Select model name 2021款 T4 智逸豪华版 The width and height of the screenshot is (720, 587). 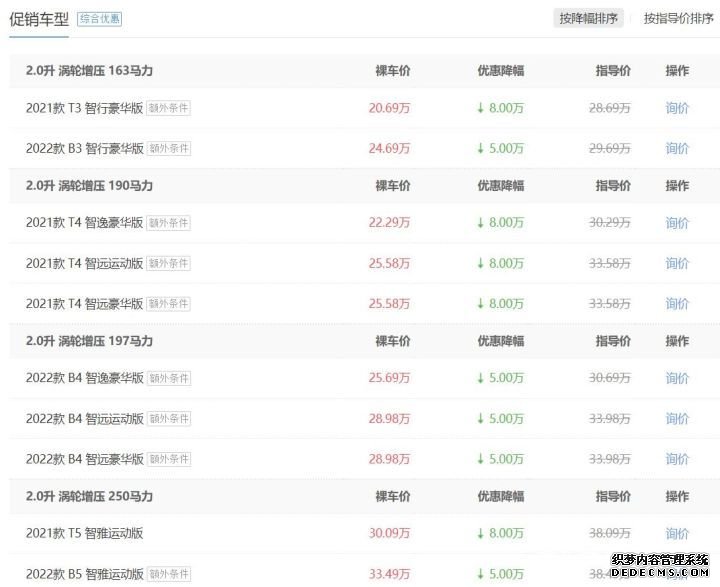tap(84, 223)
